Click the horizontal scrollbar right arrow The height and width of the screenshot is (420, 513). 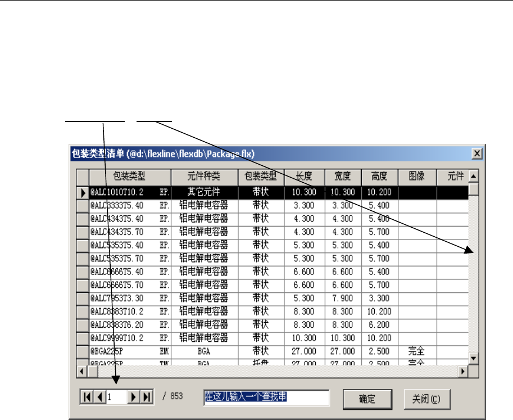462,372
